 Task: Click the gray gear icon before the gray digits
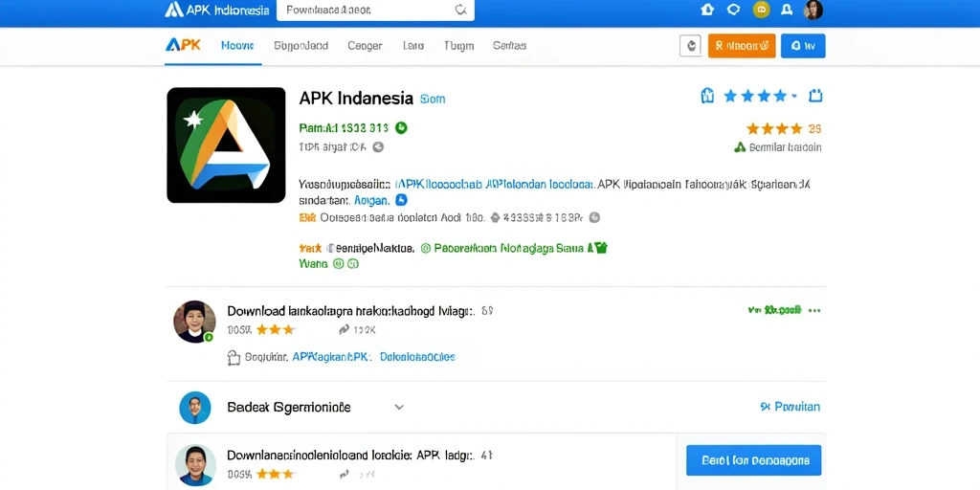(x=495, y=217)
